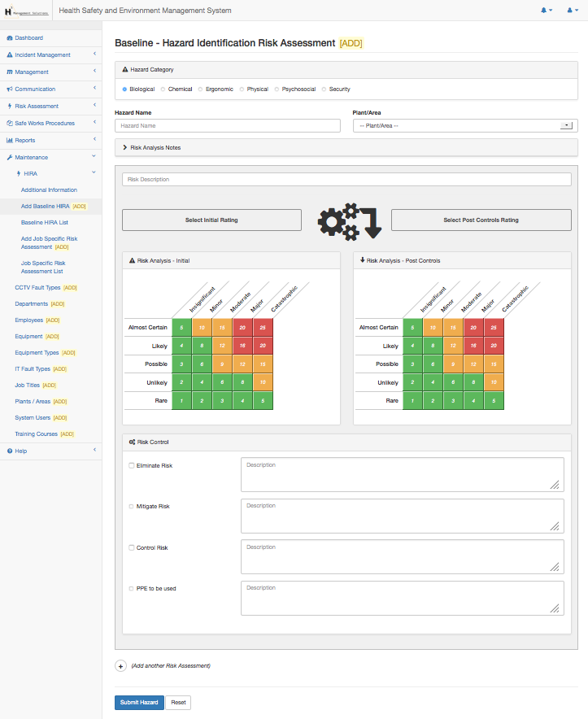
Task: Go to Safe Works Procedures menu
Action: click(45, 124)
